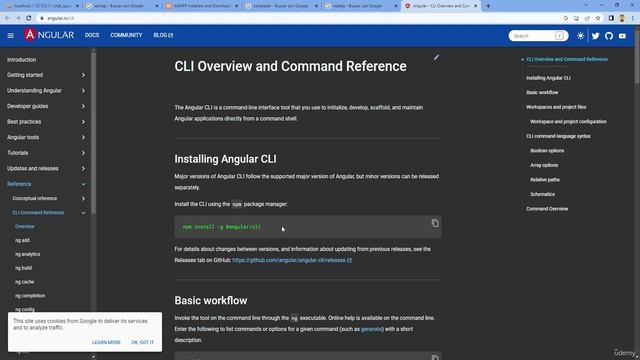
Task: Open the Chrome profile avatar
Action: tap(622, 18)
